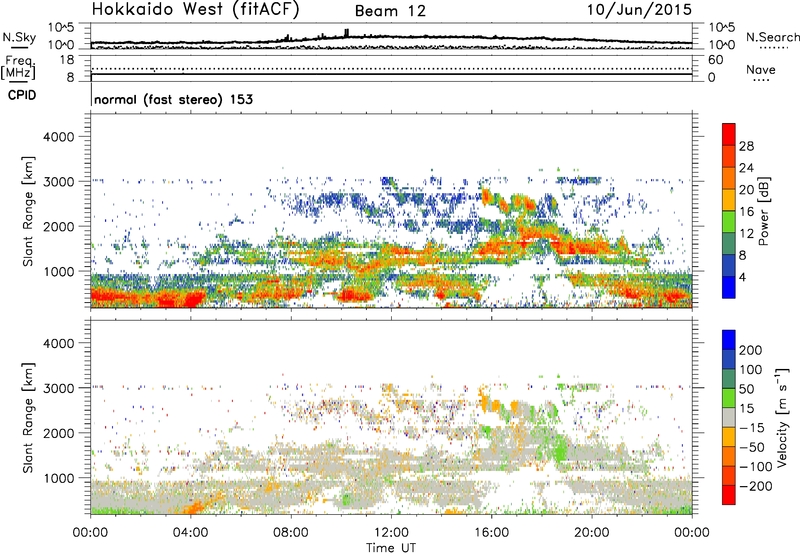Select the 'N.Search' legend label

tap(772, 37)
